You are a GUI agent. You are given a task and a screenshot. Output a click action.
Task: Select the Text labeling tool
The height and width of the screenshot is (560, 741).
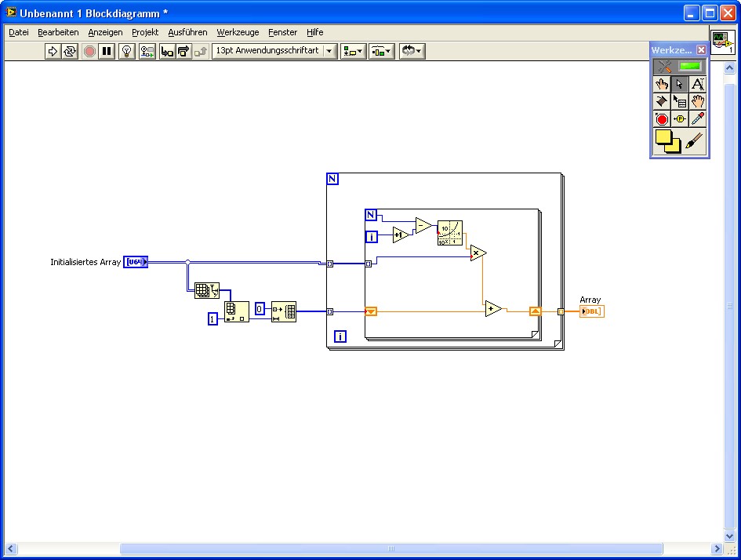tap(698, 85)
